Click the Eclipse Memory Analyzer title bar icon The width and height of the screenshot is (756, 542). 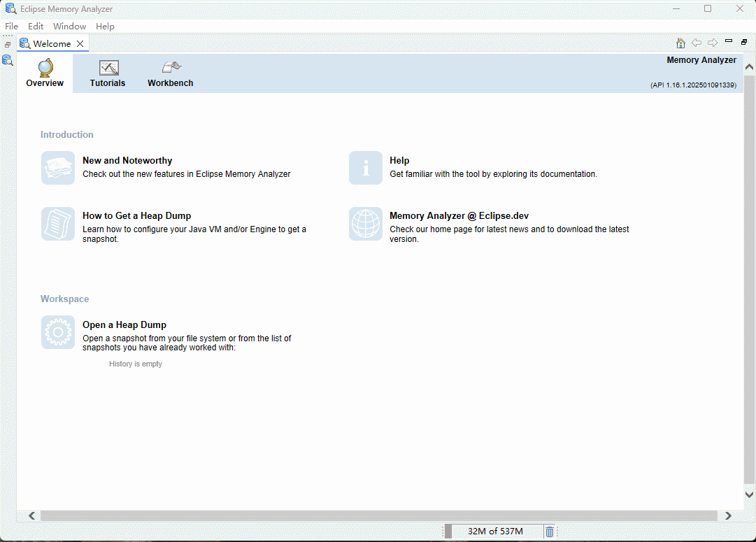(x=10, y=8)
